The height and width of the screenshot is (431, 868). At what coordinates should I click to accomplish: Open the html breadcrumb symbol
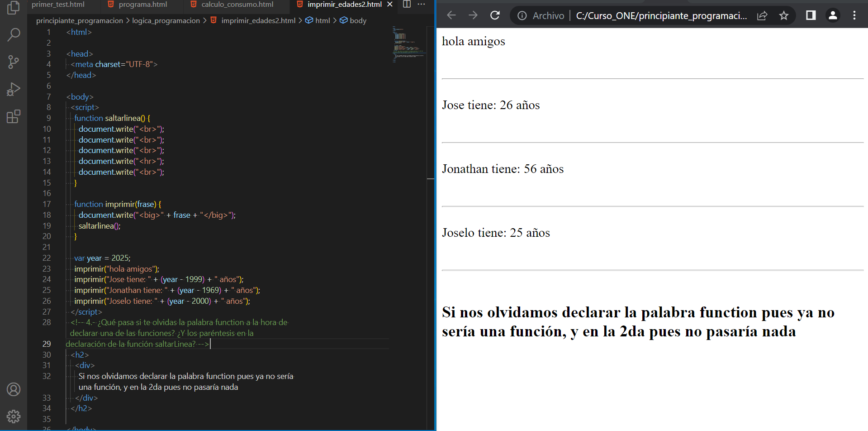tap(318, 21)
